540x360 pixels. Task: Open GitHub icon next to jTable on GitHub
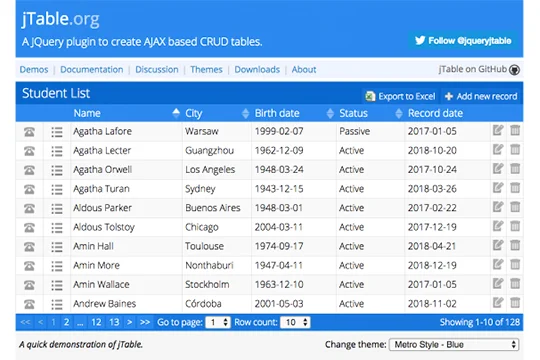515,70
